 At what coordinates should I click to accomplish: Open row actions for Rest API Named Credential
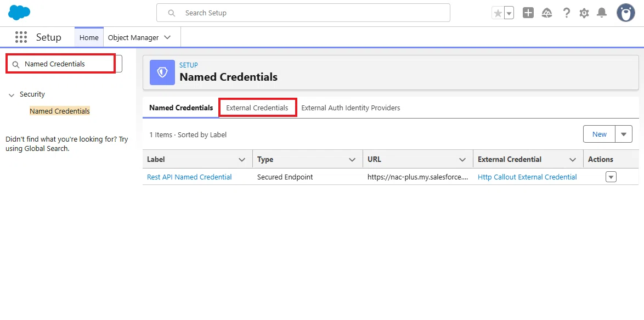611,177
